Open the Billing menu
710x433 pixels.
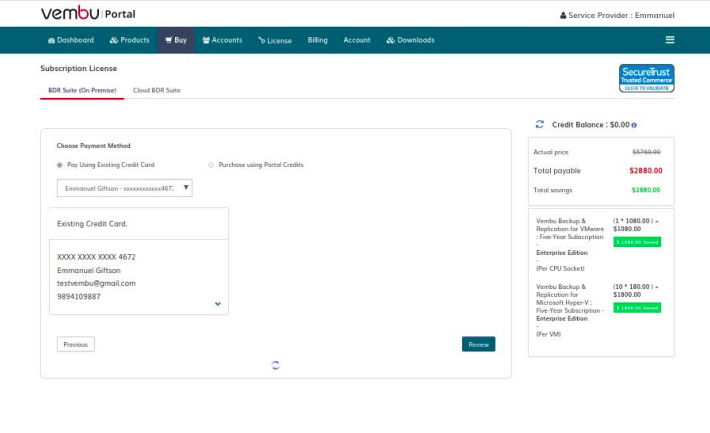317,40
